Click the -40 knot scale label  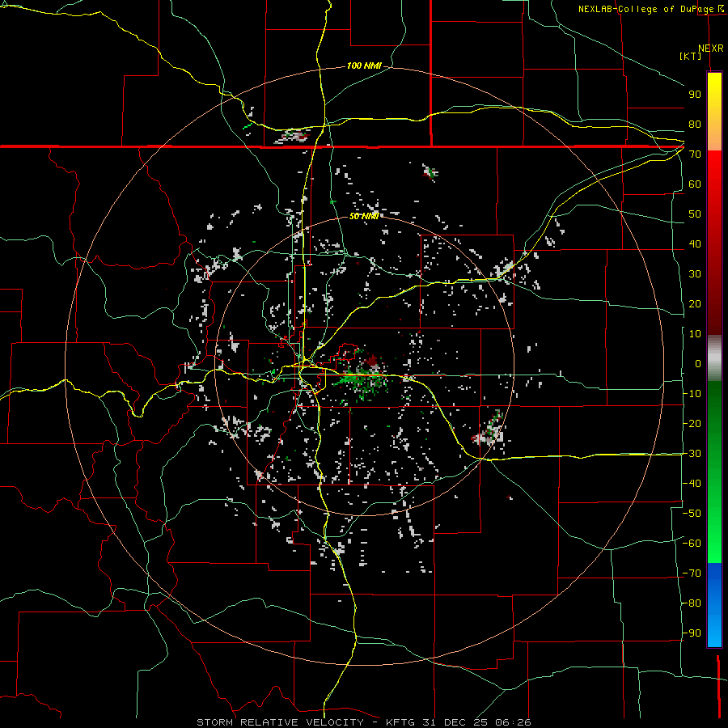coord(692,484)
